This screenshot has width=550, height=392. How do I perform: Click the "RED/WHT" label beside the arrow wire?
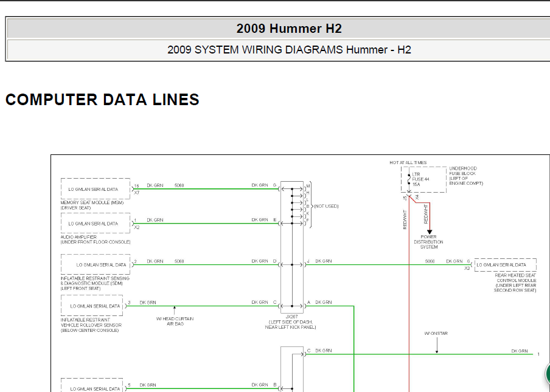pos(426,214)
